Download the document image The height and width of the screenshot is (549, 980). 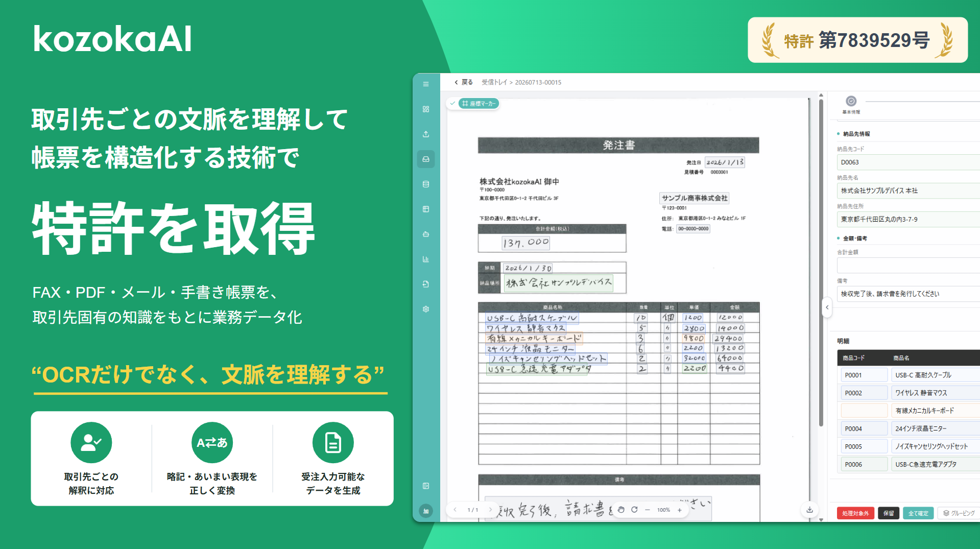pyautogui.click(x=809, y=510)
